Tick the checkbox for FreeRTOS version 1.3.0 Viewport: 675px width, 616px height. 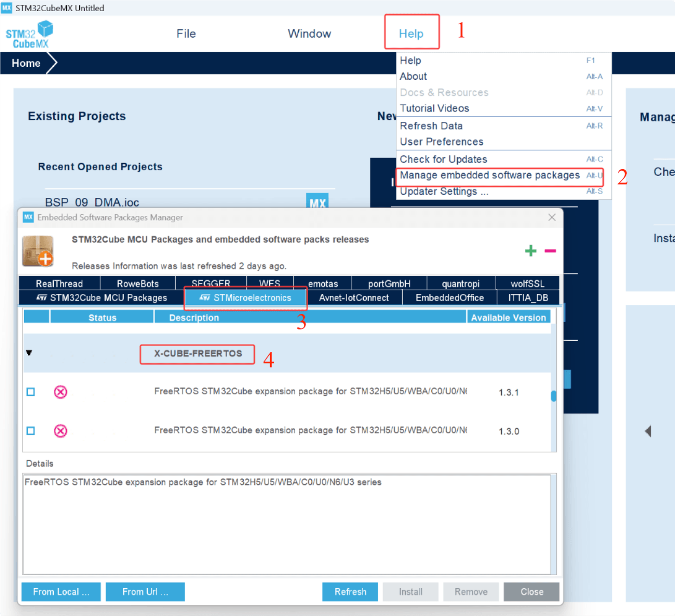(31, 431)
